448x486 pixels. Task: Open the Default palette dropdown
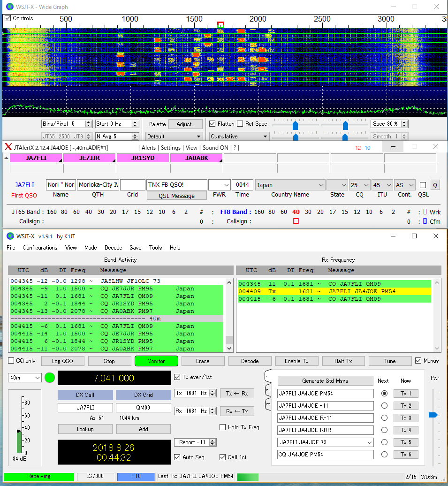174,137
